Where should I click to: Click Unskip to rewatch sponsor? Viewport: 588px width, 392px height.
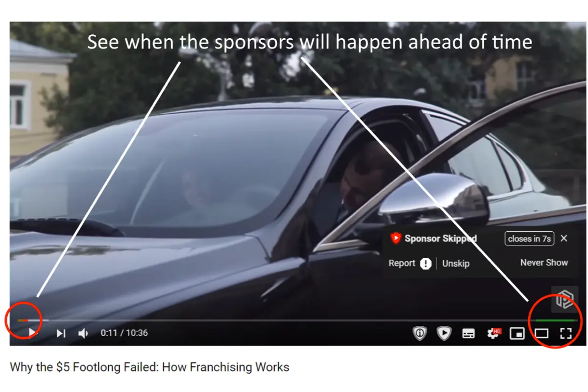click(x=456, y=264)
